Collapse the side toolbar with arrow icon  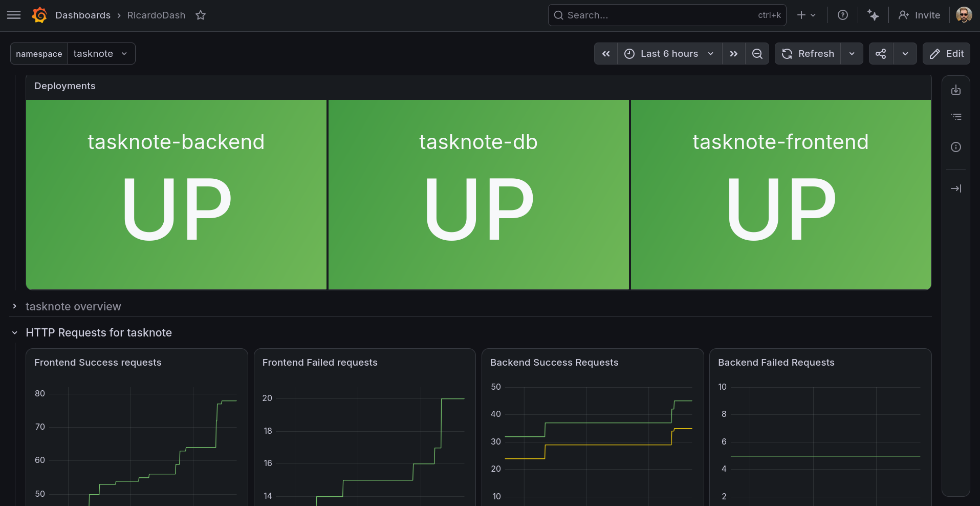[x=956, y=188]
